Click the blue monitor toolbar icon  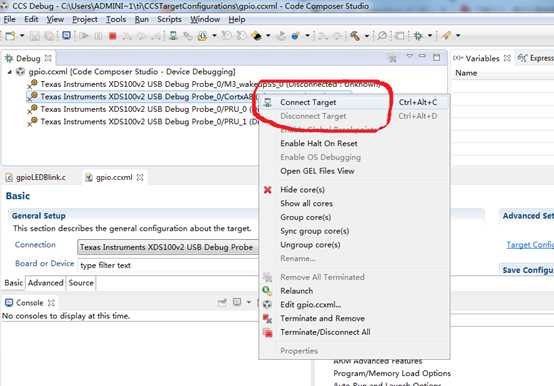pyautogui.click(x=66, y=36)
